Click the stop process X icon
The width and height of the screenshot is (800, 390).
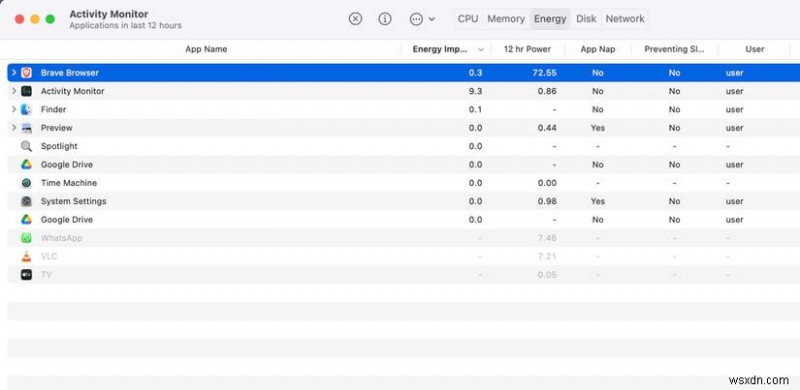(x=355, y=19)
